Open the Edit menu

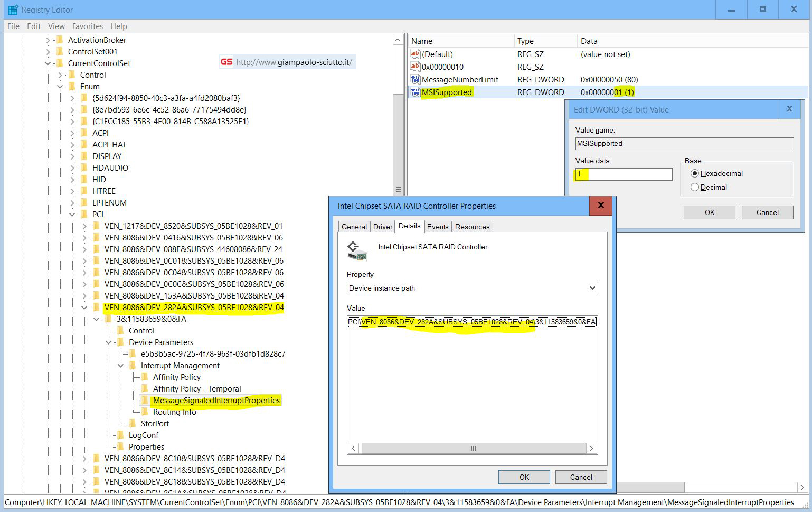point(34,26)
